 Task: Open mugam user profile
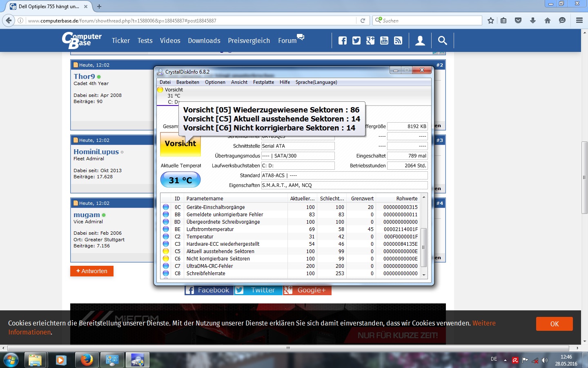coord(87,215)
